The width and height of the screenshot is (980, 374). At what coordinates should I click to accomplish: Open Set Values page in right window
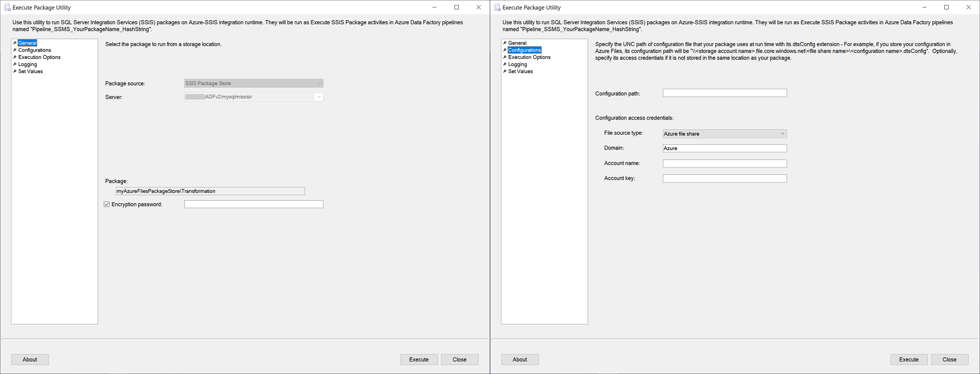pyautogui.click(x=520, y=71)
